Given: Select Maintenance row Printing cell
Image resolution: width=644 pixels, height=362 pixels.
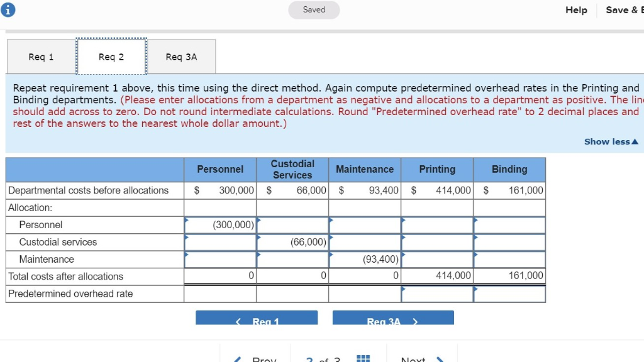Looking at the screenshot, I should (437, 260).
